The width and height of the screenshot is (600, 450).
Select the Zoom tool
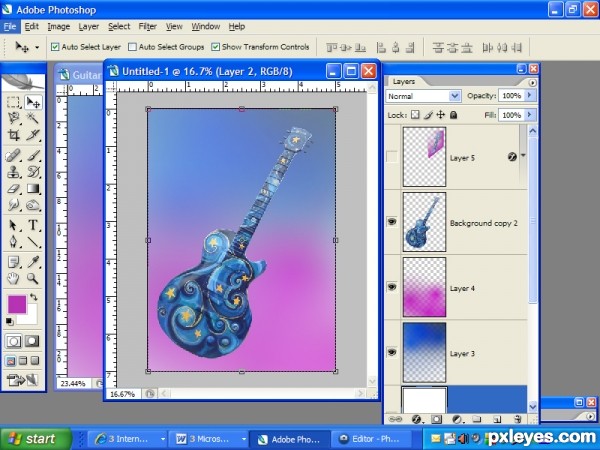(x=33, y=279)
